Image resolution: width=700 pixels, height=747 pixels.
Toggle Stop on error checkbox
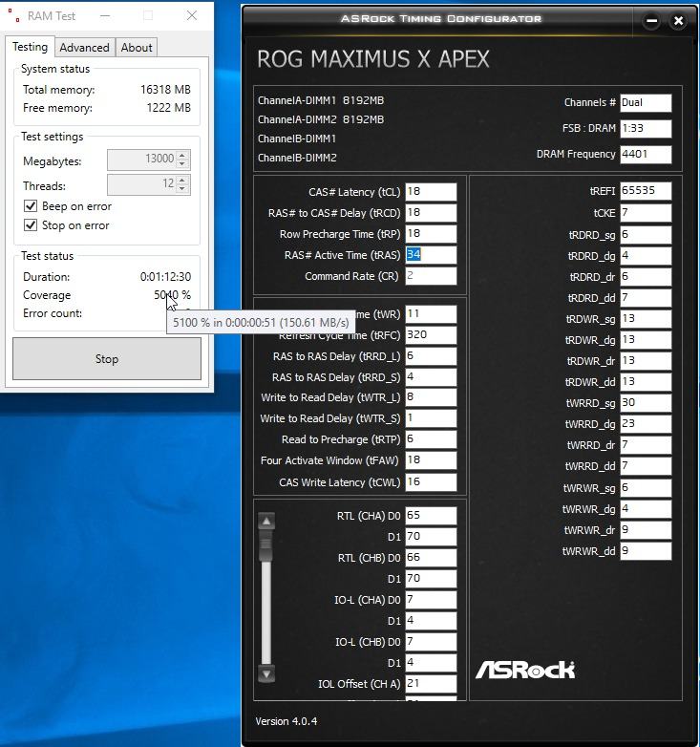(x=31, y=225)
